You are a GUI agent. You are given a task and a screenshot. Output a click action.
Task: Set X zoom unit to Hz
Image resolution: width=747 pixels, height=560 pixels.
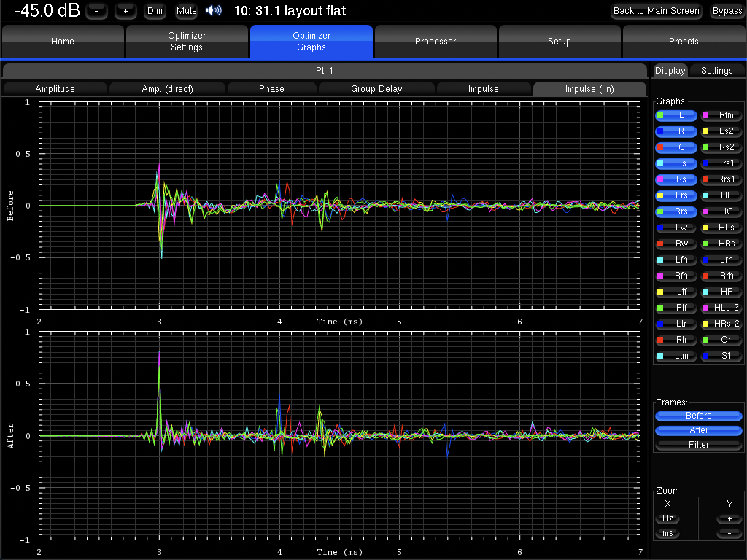click(x=667, y=518)
